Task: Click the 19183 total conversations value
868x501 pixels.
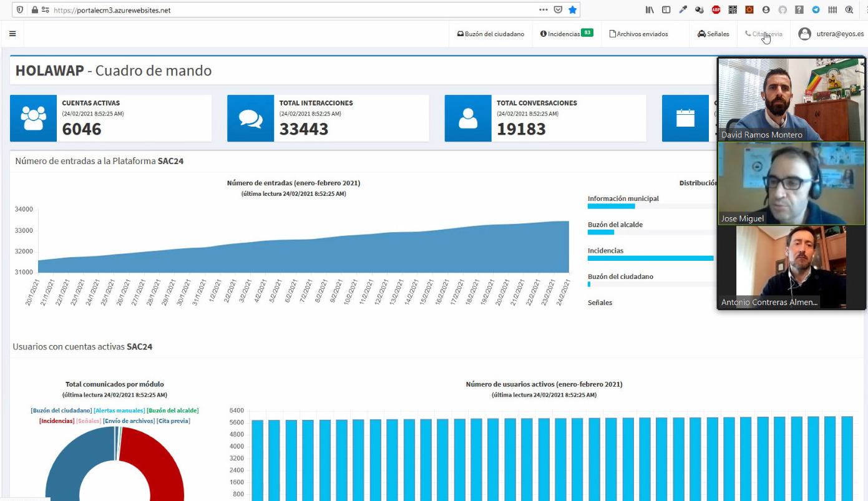Action: [521, 129]
